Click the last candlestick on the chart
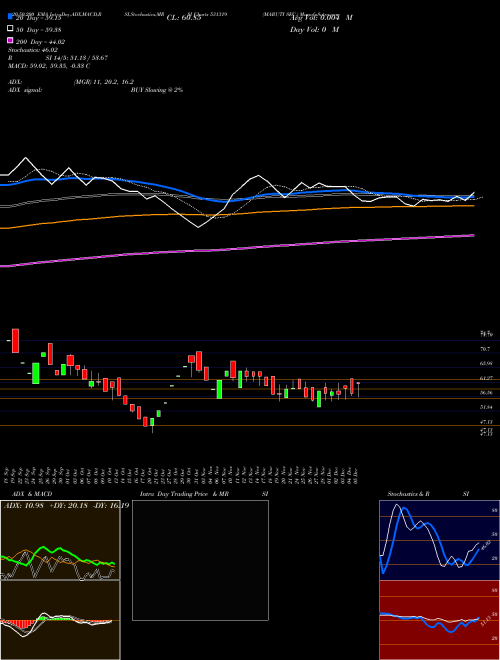This screenshot has height=660, width=500. coord(358,389)
